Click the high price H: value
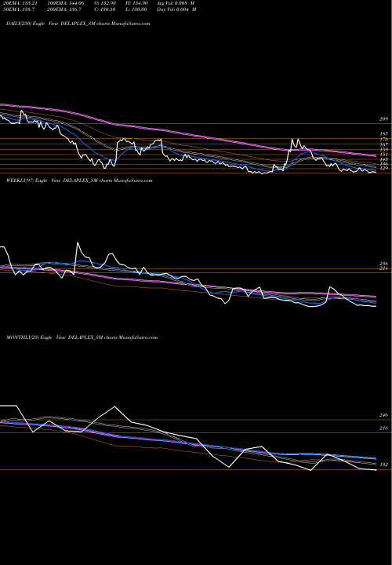The width and height of the screenshot is (392, 565). (x=136, y=3)
